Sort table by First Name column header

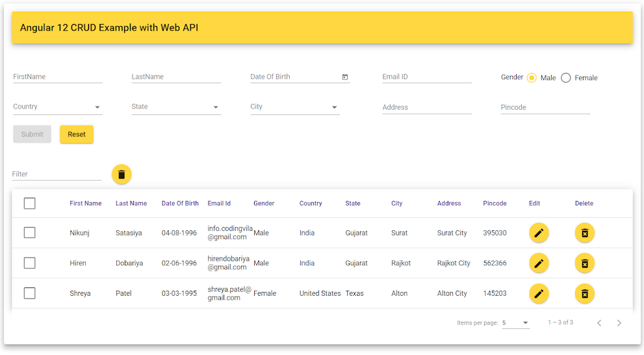click(x=86, y=204)
